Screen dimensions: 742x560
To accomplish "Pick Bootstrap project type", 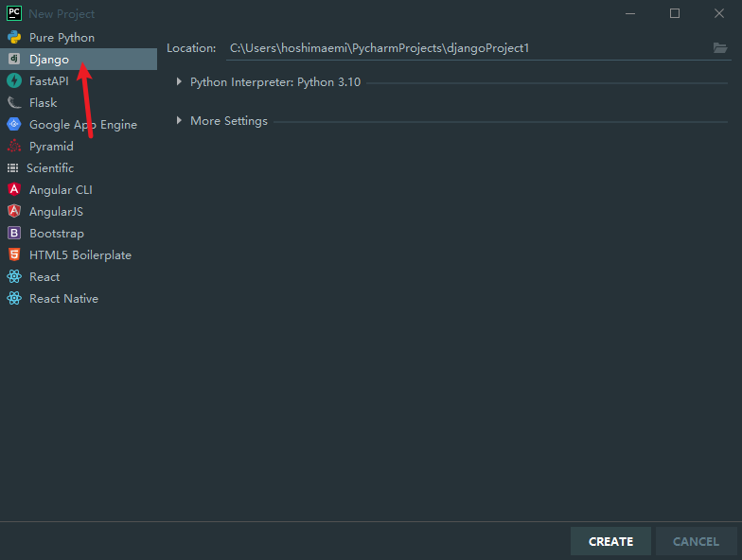I will coord(57,234).
